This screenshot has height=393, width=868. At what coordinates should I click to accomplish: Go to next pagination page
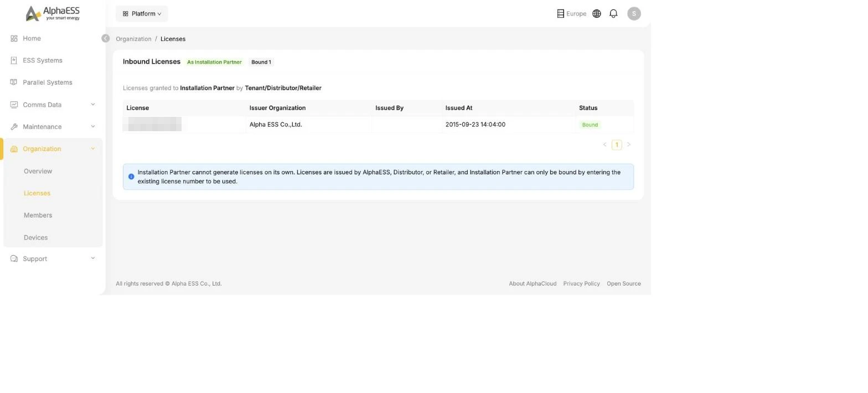coord(628,144)
